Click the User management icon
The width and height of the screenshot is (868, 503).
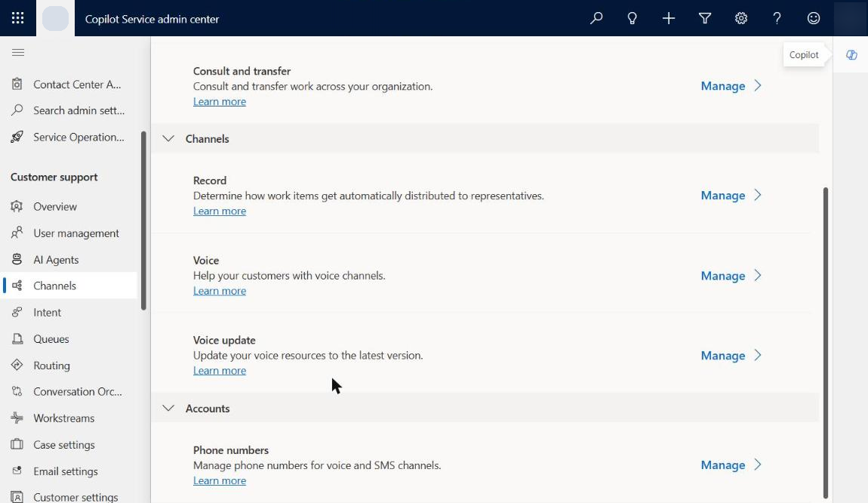(17, 233)
